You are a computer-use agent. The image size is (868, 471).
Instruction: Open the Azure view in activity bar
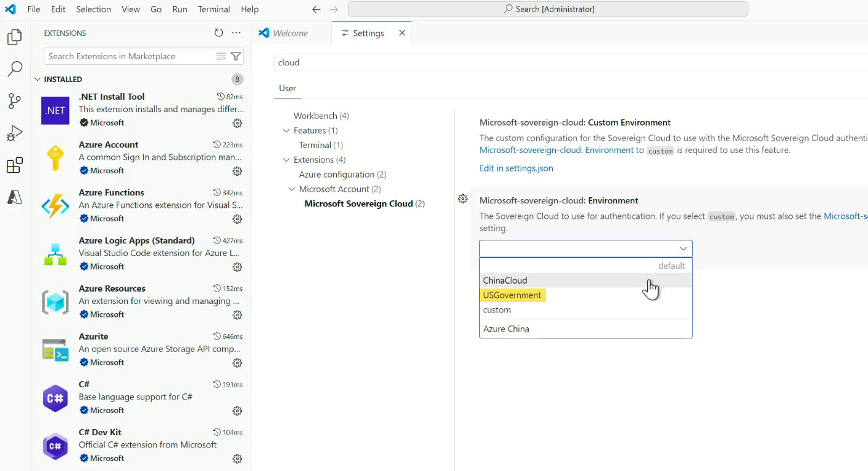point(15,197)
